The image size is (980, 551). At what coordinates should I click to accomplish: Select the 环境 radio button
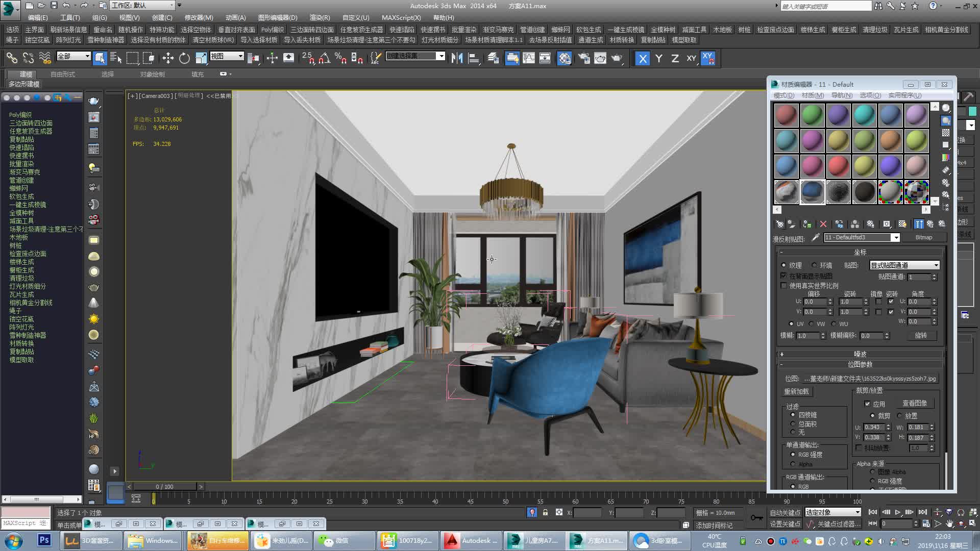(815, 265)
